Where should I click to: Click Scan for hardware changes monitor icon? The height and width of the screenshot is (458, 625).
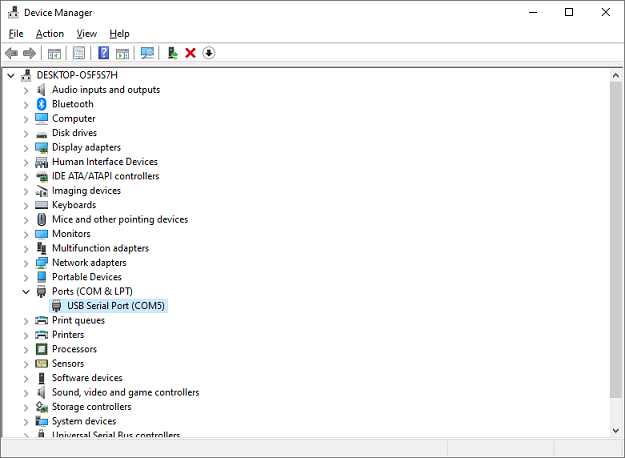pos(147,53)
